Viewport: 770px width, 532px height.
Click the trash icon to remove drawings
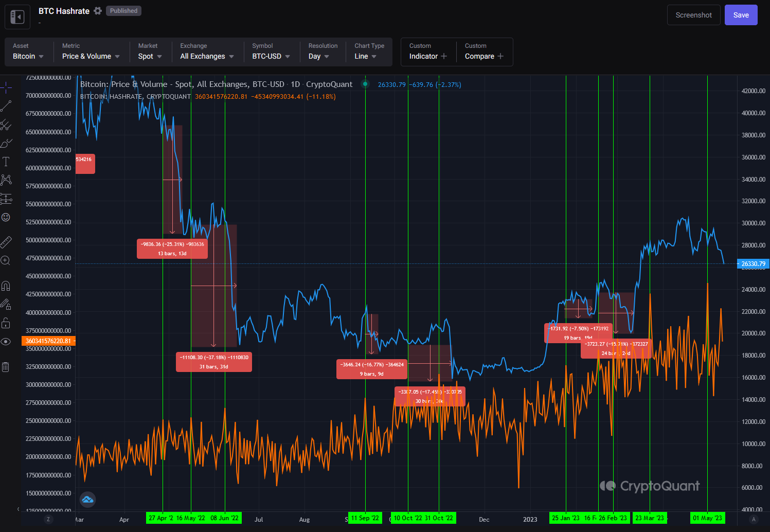tap(7, 366)
